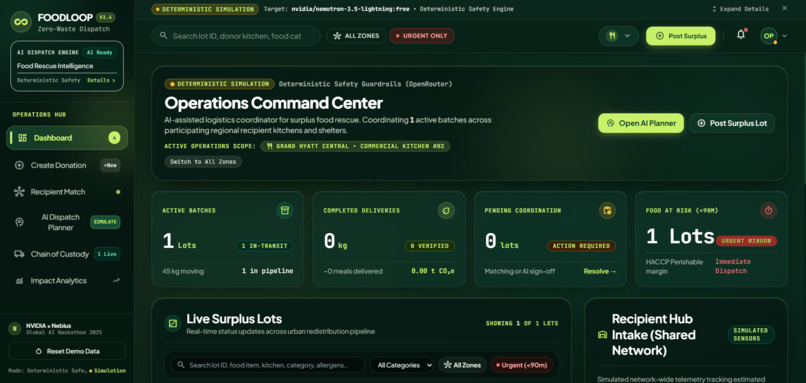Click the 0 VERIFIED badge

point(430,246)
